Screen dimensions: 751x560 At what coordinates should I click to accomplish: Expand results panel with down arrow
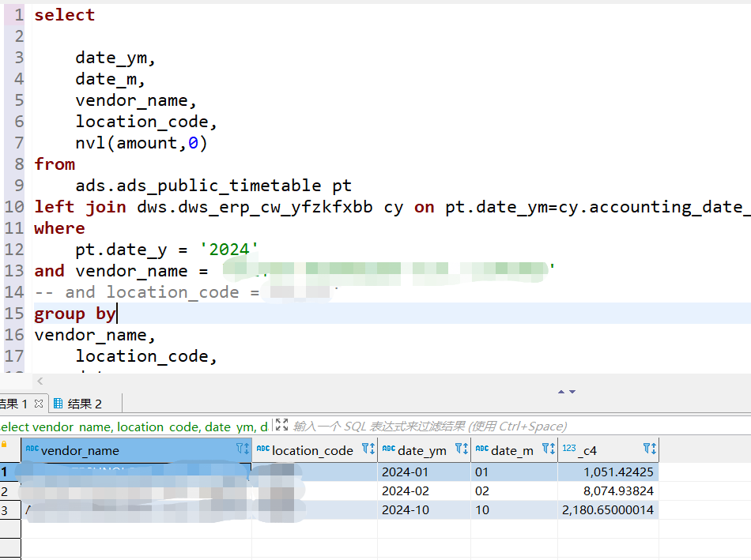pyautogui.click(x=572, y=392)
